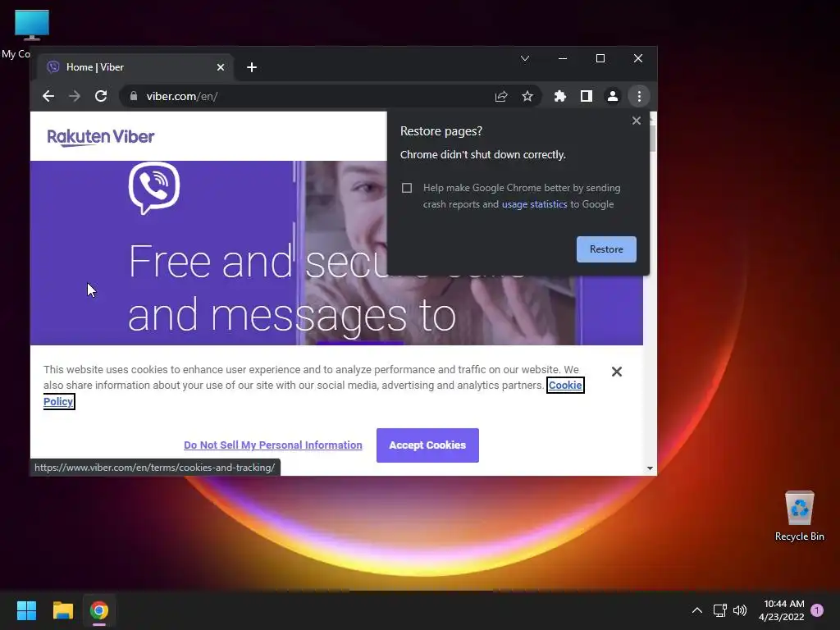Open Chrome's side panel
840x630 pixels.
click(x=586, y=97)
